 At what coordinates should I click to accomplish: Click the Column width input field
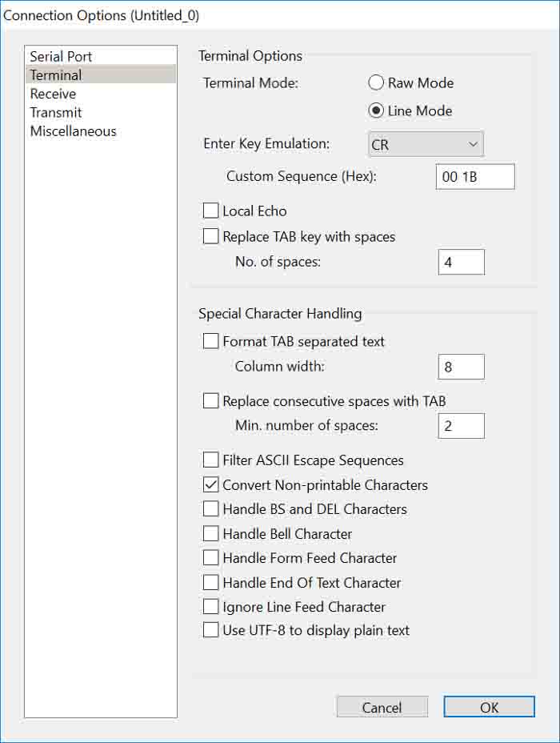point(462,367)
